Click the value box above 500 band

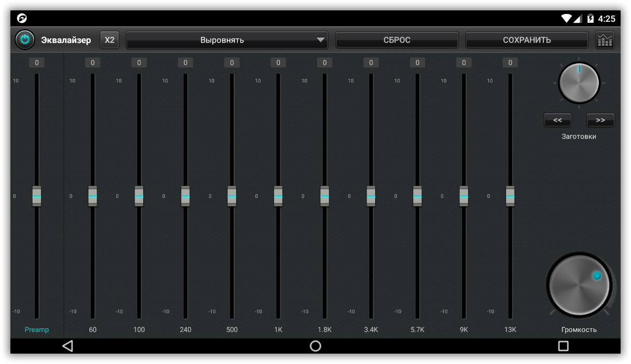(231, 63)
